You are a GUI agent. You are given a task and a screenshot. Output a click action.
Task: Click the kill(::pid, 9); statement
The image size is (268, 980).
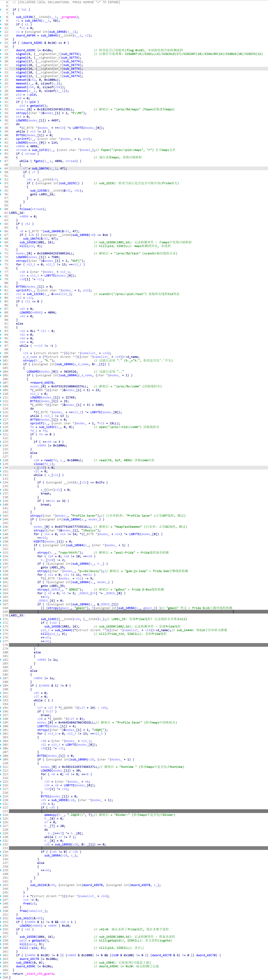(x=33, y=948)
